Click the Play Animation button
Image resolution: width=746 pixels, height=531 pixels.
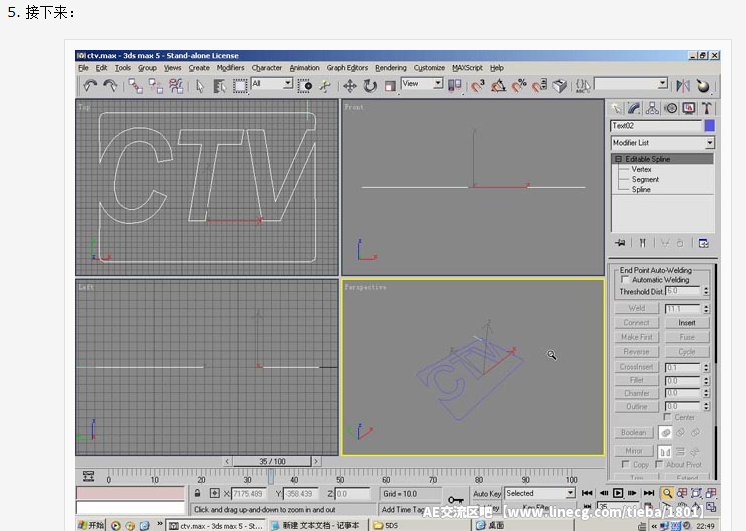click(x=618, y=493)
